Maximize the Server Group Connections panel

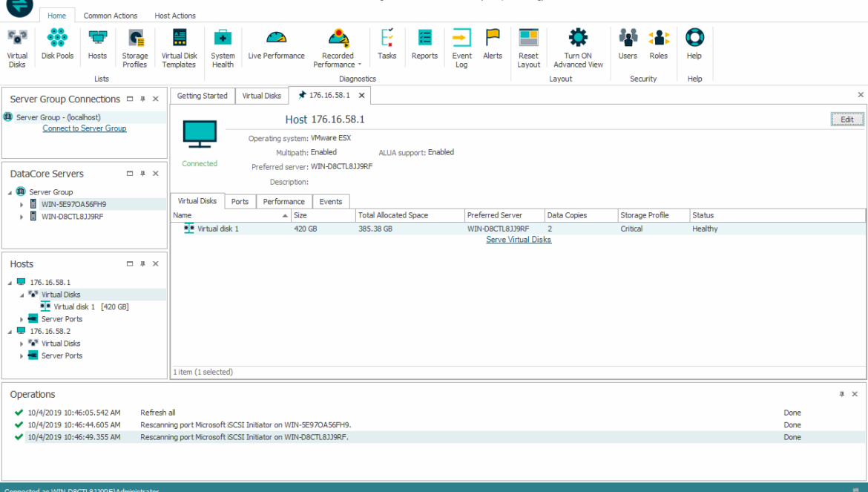pos(130,99)
